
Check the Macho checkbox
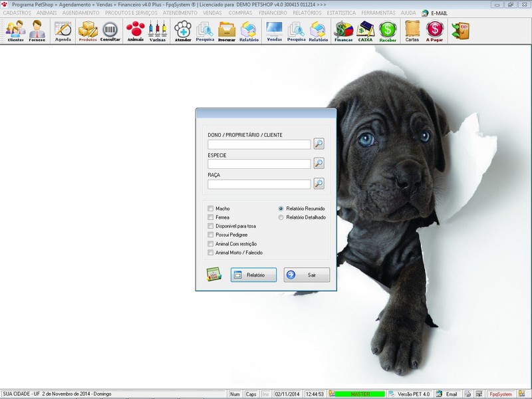(210, 208)
